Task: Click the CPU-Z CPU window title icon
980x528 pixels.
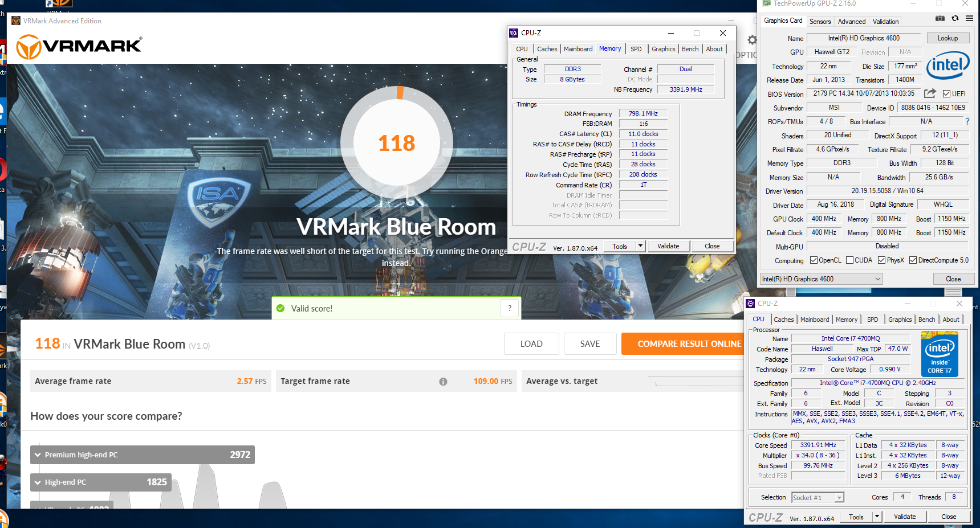Action: (x=750, y=304)
